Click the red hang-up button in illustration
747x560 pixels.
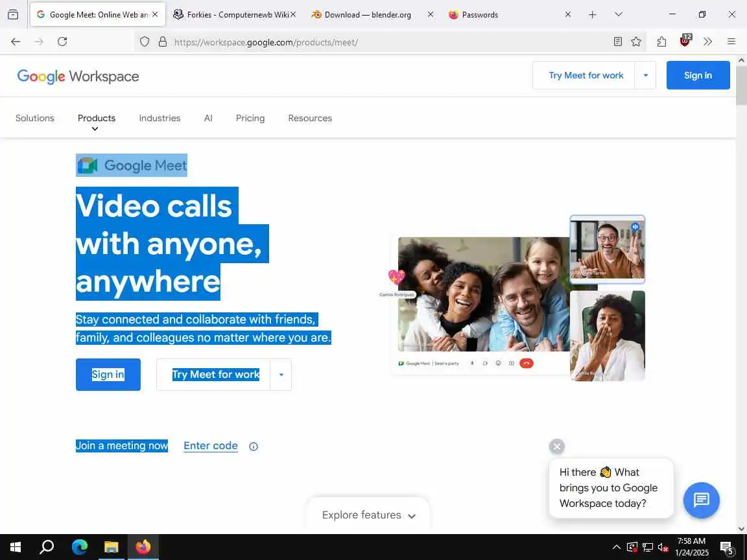[x=527, y=364]
